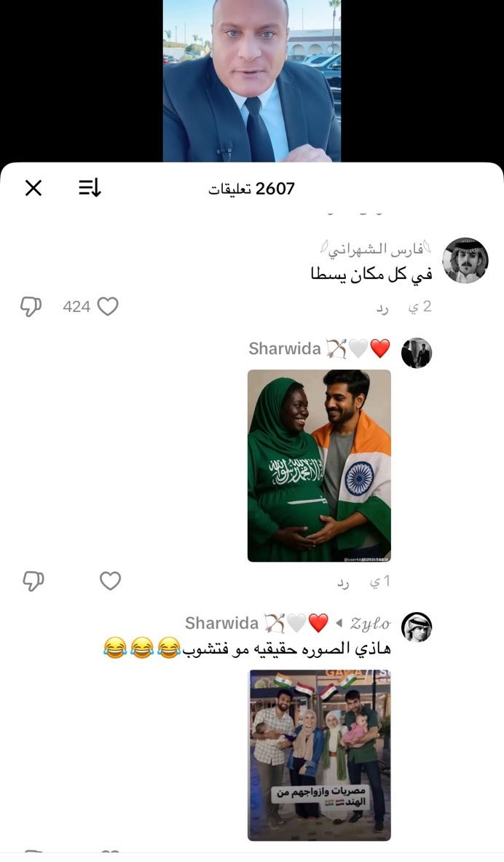Open Zylo's profile avatar
This screenshot has height=862, width=504.
[x=417, y=627]
